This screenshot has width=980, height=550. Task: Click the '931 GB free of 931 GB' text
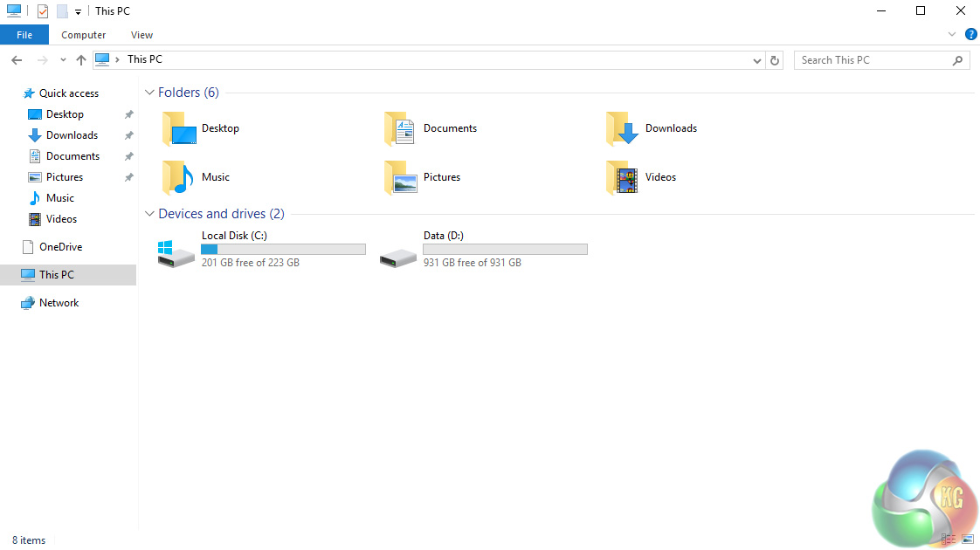click(x=473, y=263)
